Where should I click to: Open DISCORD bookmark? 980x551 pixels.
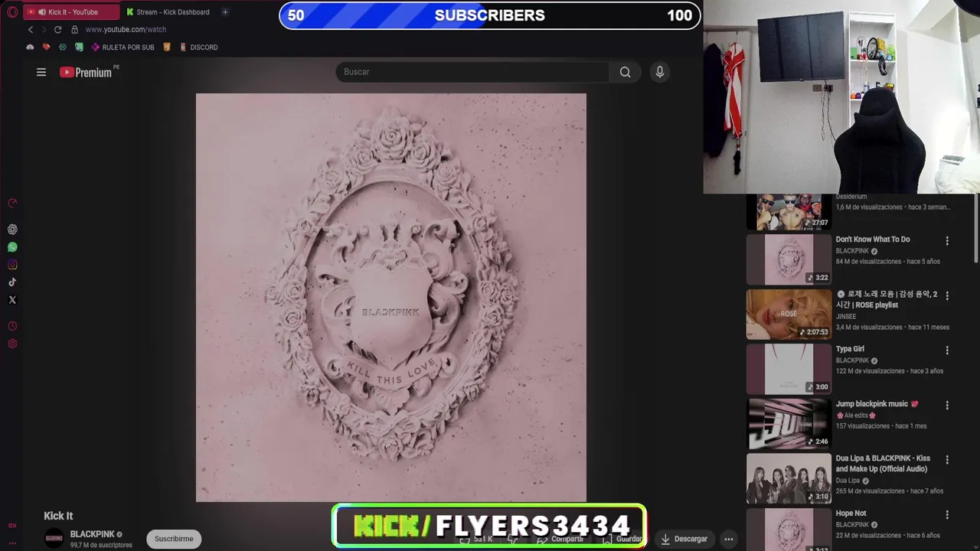tap(198, 47)
